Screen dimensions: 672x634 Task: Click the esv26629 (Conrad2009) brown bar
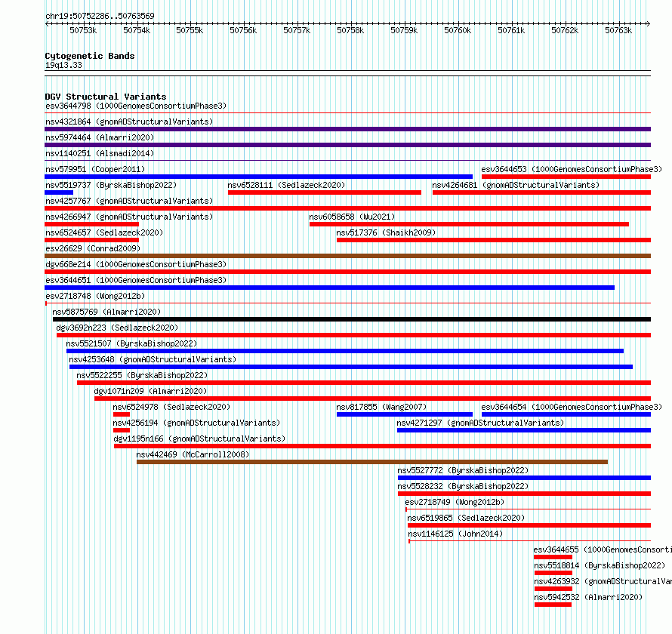pyautogui.click(x=347, y=256)
